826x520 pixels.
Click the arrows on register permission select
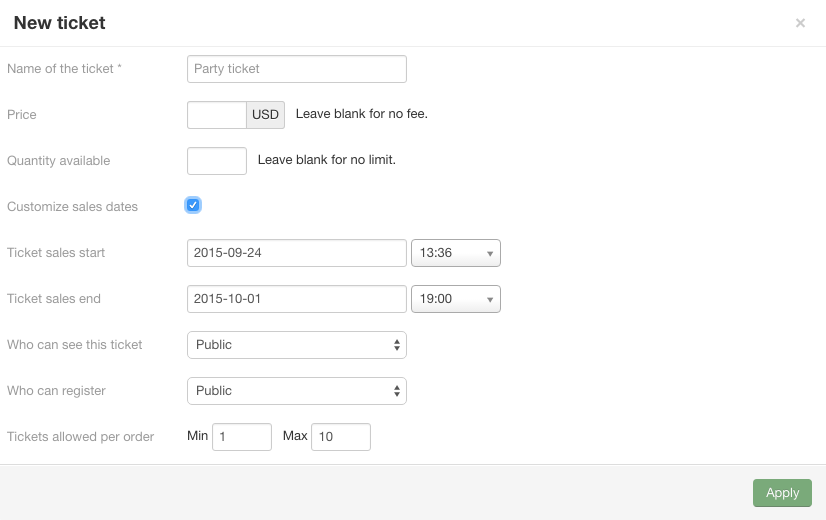pos(397,391)
